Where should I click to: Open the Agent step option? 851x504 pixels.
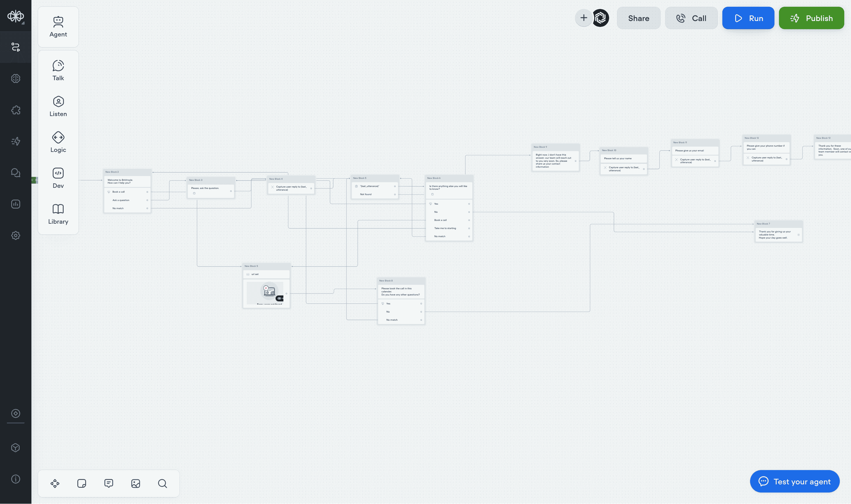[x=58, y=27]
